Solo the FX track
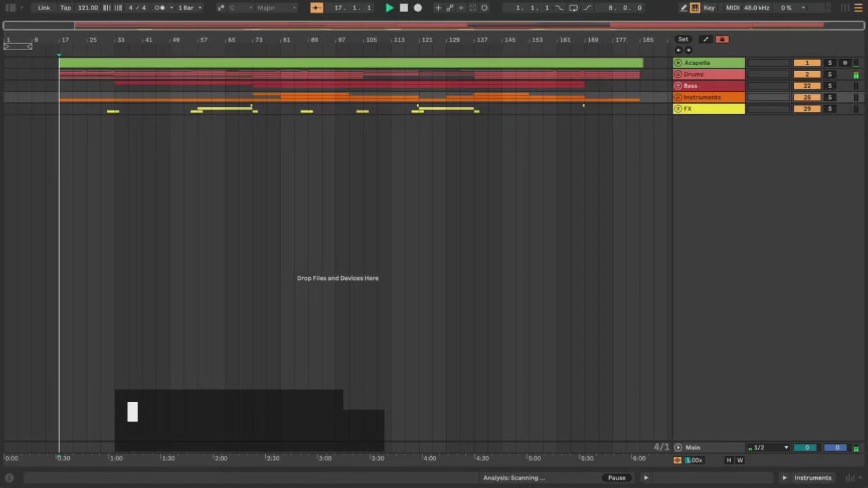Image resolution: width=868 pixels, height=488 pixels. tap(829, 109)
